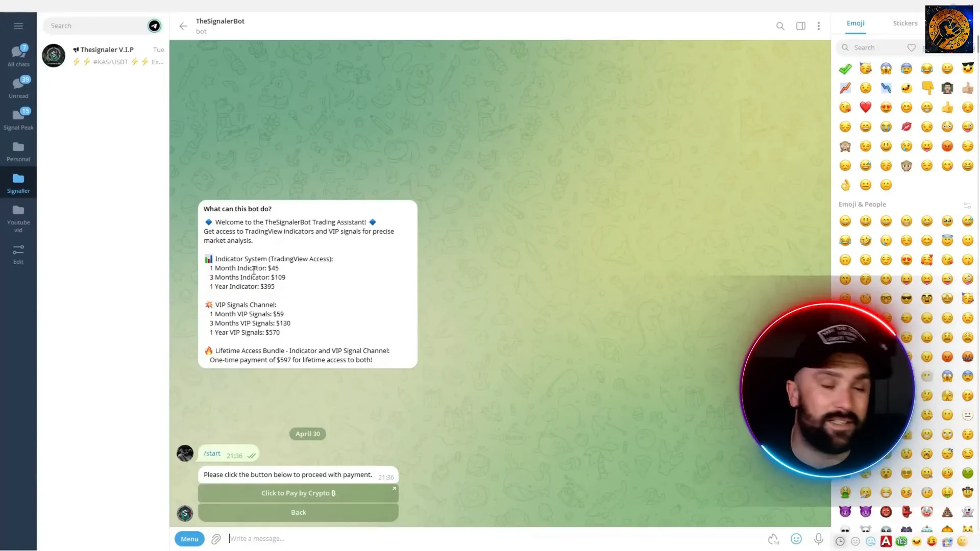Image resolution: width=980 pixels, height=551 pixels.
Task: Choose the see-no-evil monkey emoji
Action: pos(845,146)
